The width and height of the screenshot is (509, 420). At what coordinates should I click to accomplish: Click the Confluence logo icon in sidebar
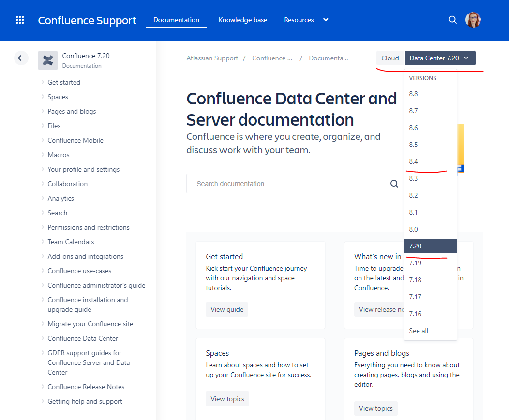[x=48, y=60]
